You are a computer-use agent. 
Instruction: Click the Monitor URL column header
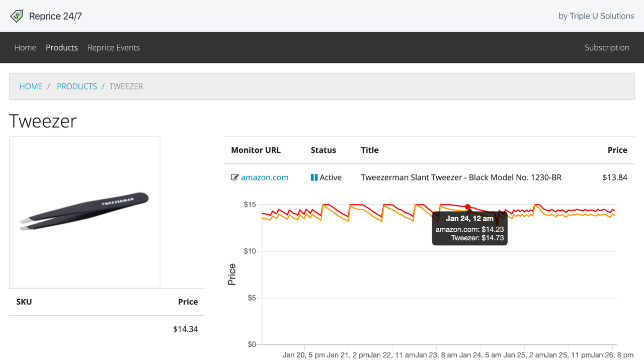pos(256,150)
